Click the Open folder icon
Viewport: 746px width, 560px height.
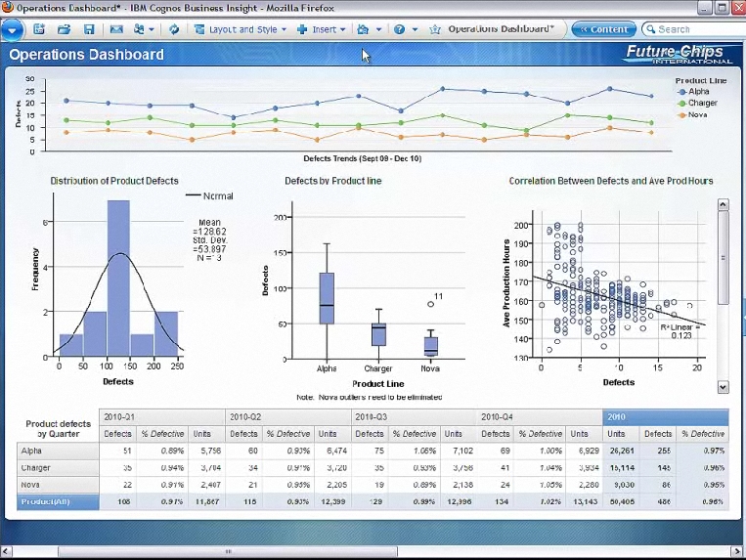(64, 29)
